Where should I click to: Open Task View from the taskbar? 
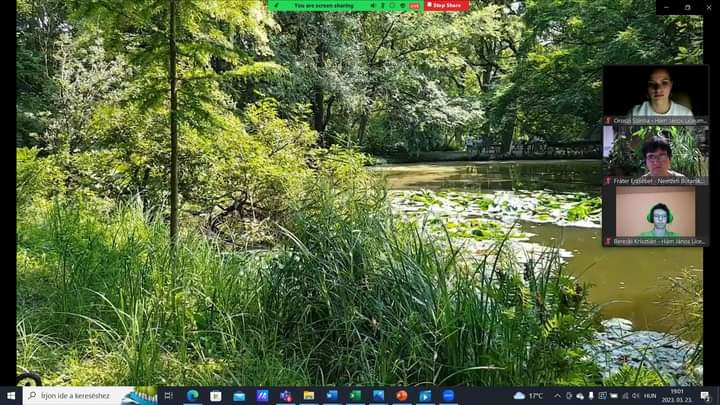(169, 396)
